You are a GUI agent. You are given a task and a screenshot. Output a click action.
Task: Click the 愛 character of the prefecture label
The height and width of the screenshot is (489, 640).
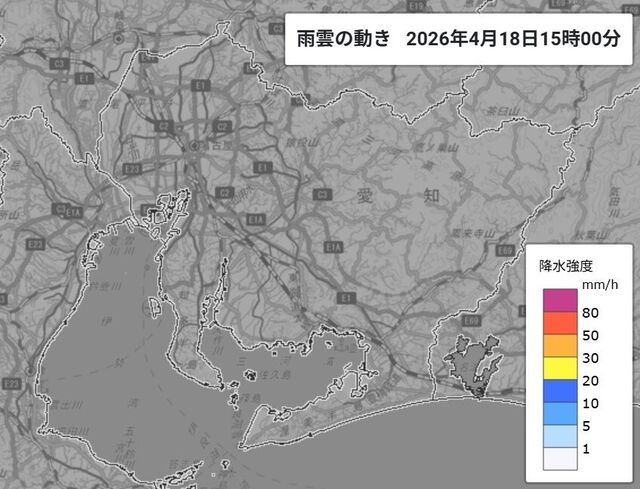(x=364, y=196)
